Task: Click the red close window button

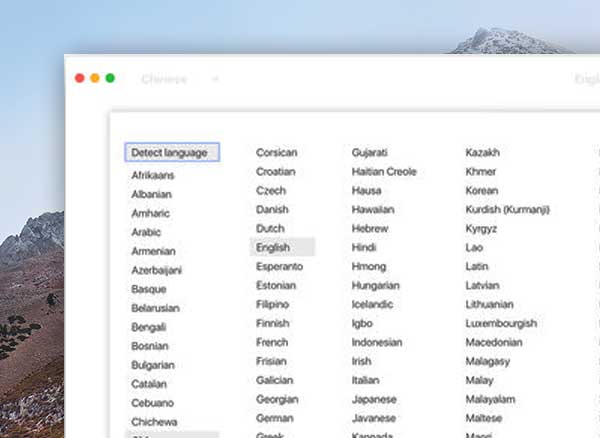Action: point(80,78)
